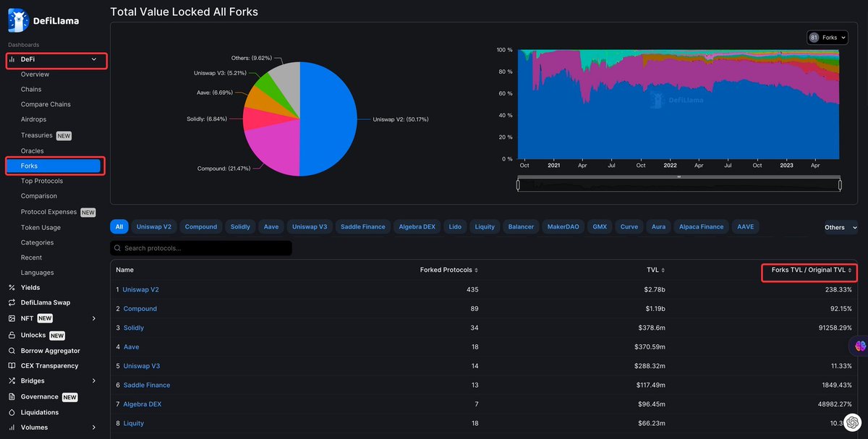Click the Search protocols input field
Image resolution: width=868 pixels, height=439 pixels.
coord(201,248)
